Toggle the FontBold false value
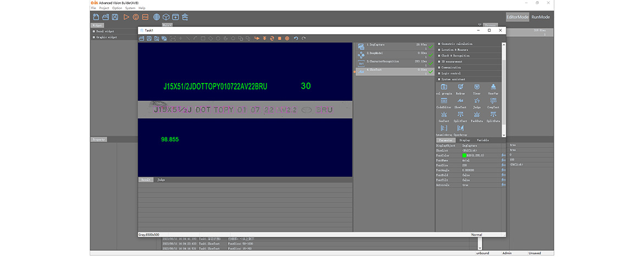 (466, 175)
